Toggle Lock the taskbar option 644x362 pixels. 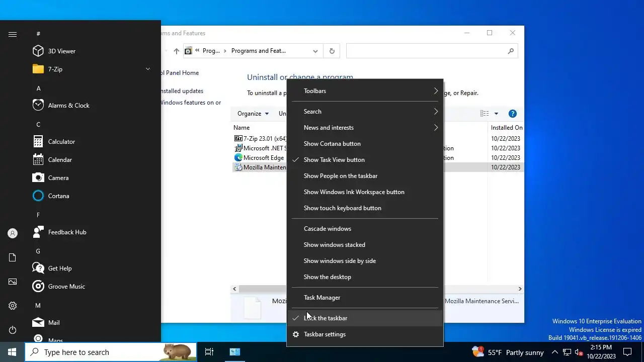[x=365, y=318]
